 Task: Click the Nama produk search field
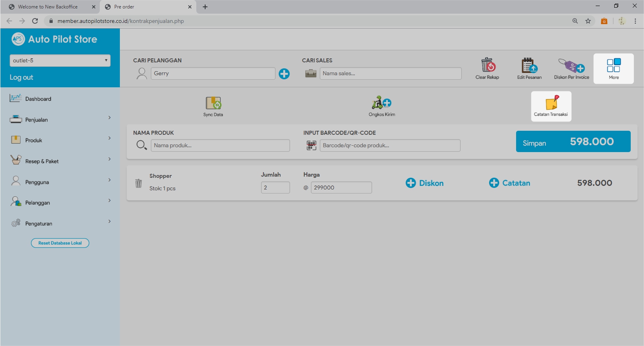[x=220, y=146]
